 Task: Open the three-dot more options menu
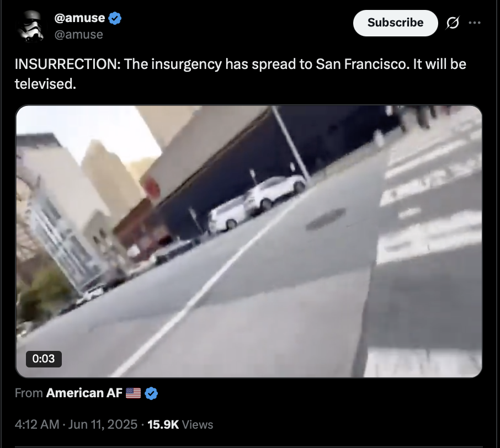475,23
